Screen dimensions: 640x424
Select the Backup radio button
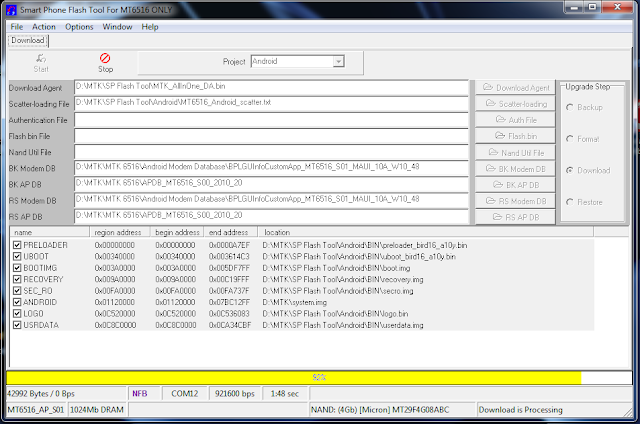[570, 107]
